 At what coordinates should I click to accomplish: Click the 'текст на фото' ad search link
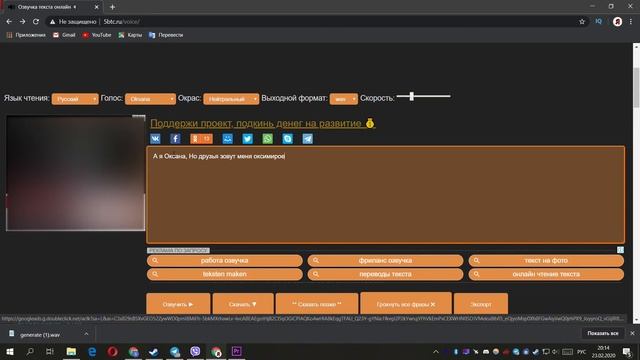point(546,260)
